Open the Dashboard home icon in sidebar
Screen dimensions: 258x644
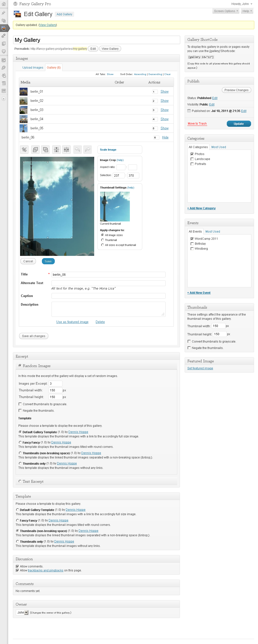(x=3, y=4)
